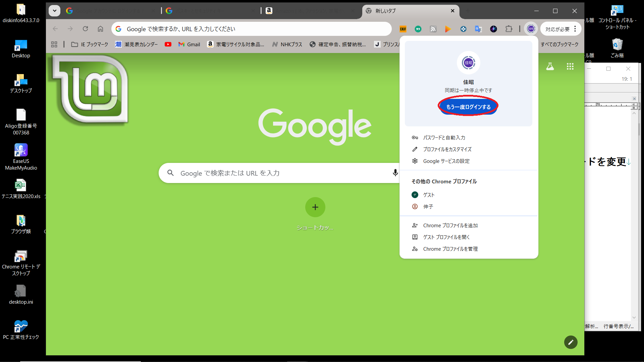Image resolution: width=644 pixels, height=362 pixels.
Task: Open the IE ブックマーク bookmarks folder
Action: coord(90,44)
